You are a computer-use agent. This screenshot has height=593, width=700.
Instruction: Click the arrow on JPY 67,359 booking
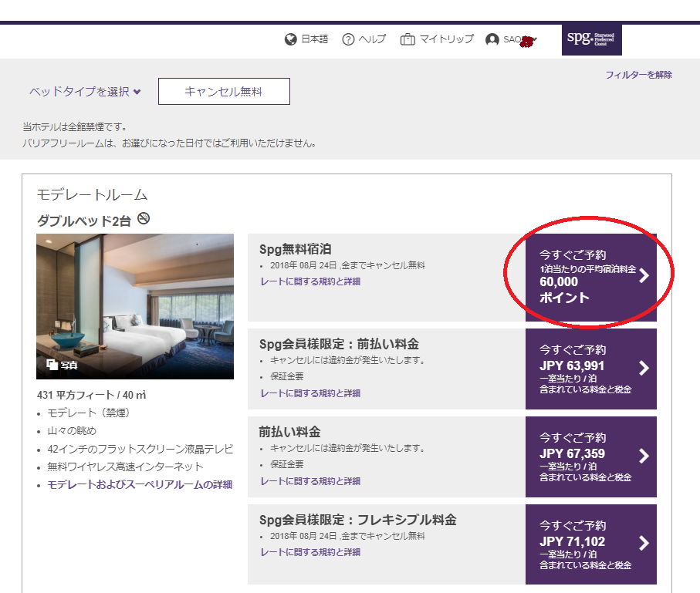coord(644,456)
